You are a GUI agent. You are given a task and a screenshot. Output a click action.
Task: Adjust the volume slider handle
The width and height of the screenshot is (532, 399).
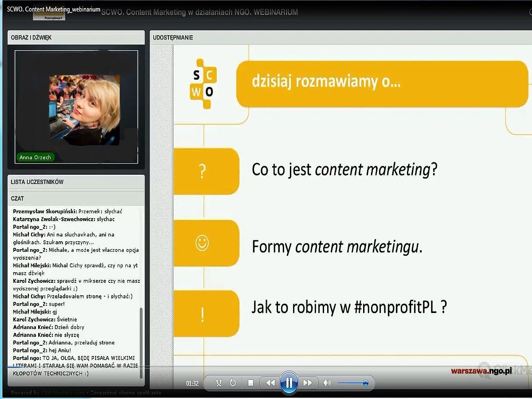point(365,383)
